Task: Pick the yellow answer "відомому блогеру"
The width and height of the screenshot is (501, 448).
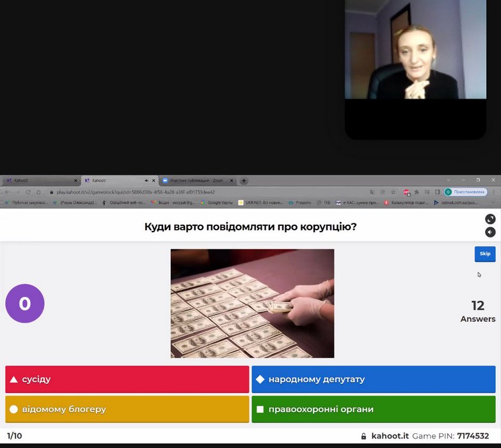Action: pos(127,409)
